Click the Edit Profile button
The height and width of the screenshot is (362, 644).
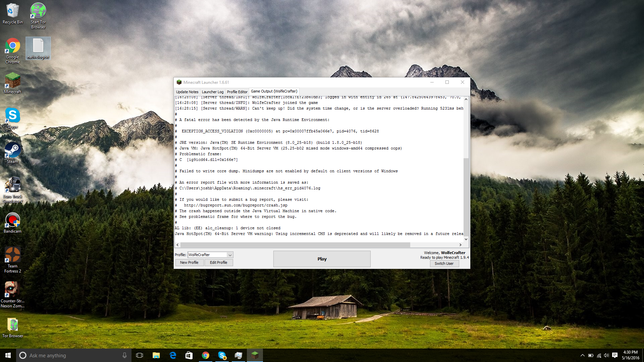pyautogui.click(x=218, y=262)
